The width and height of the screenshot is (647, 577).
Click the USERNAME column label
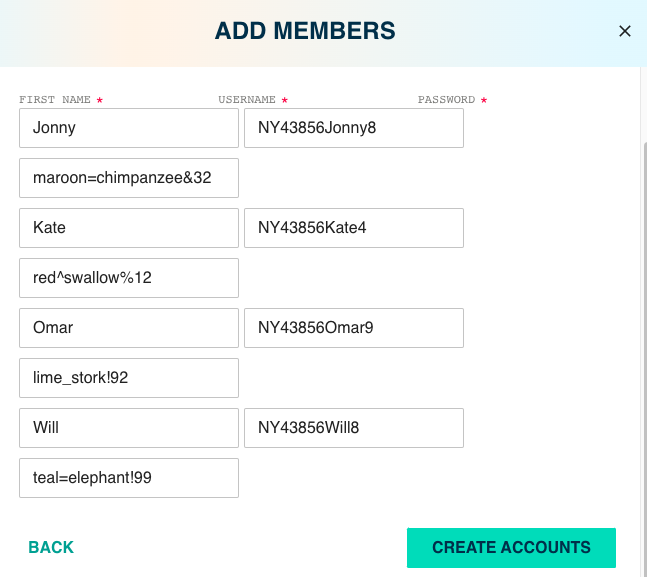click(247, 100)
